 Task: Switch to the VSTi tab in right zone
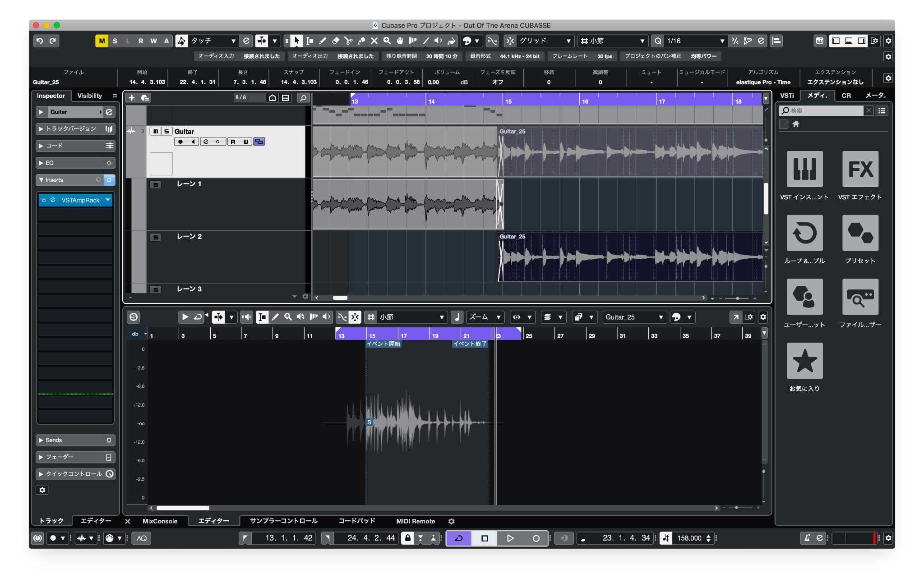787,96
